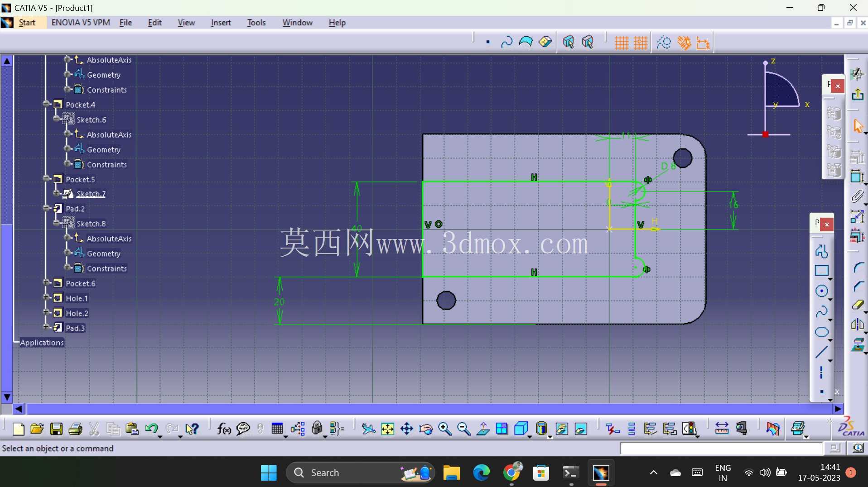Expand Constraints under Sketch.8
The image size is (868, 487).
[x=67, y=267]
